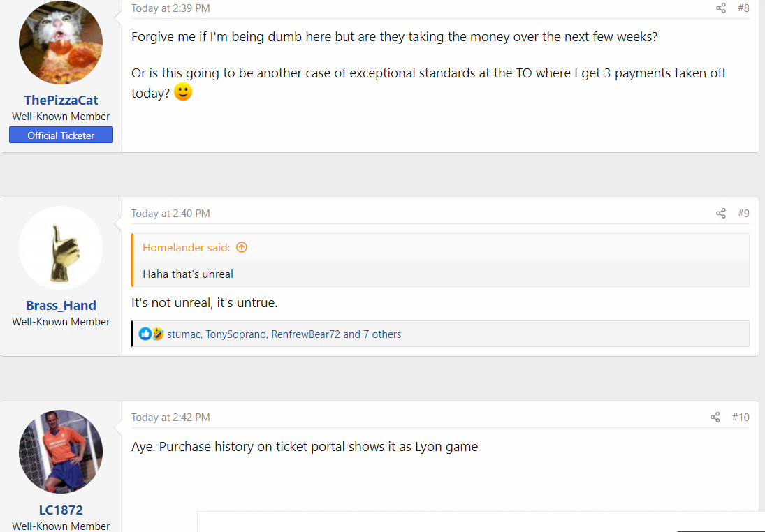Visit Brass_Hand's profile name link
The image size is (765, 532).
(61, 305)
